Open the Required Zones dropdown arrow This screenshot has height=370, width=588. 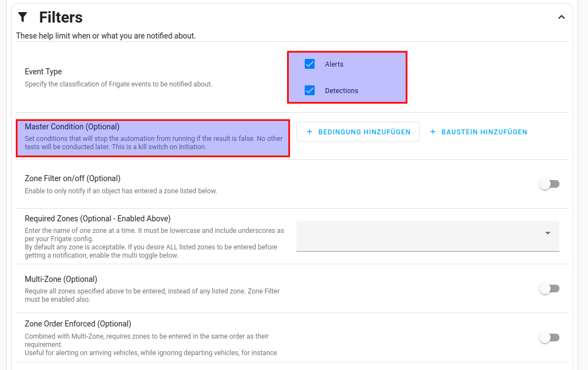547,233
